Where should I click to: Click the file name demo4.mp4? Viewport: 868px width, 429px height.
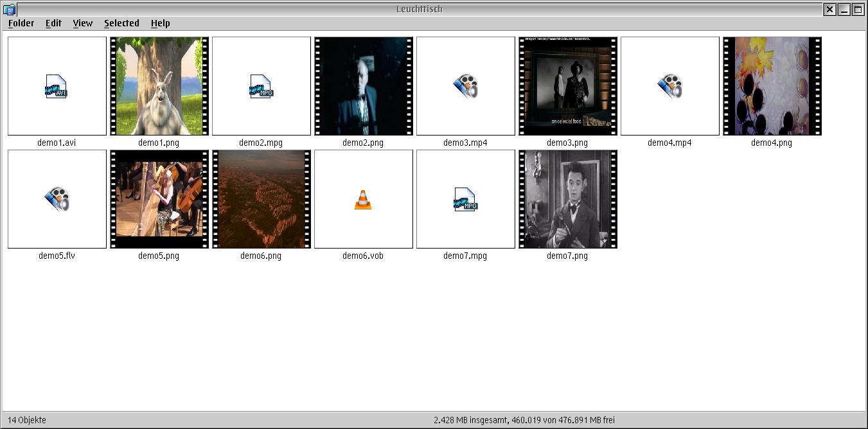669,143
